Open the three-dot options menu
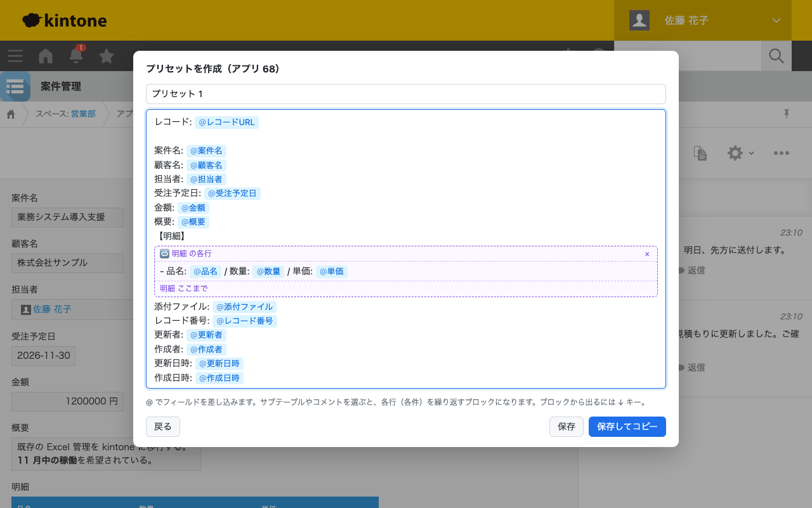 [x=782, y=153]
